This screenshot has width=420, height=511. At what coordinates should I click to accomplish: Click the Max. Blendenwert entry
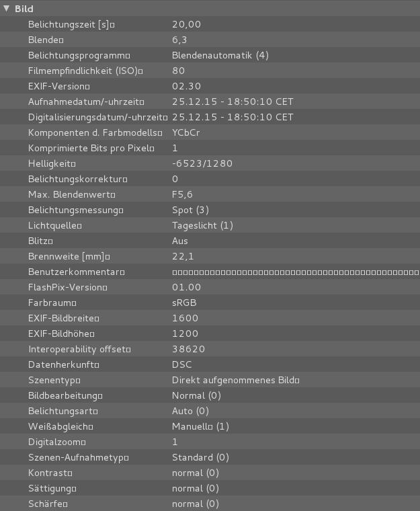71,194
